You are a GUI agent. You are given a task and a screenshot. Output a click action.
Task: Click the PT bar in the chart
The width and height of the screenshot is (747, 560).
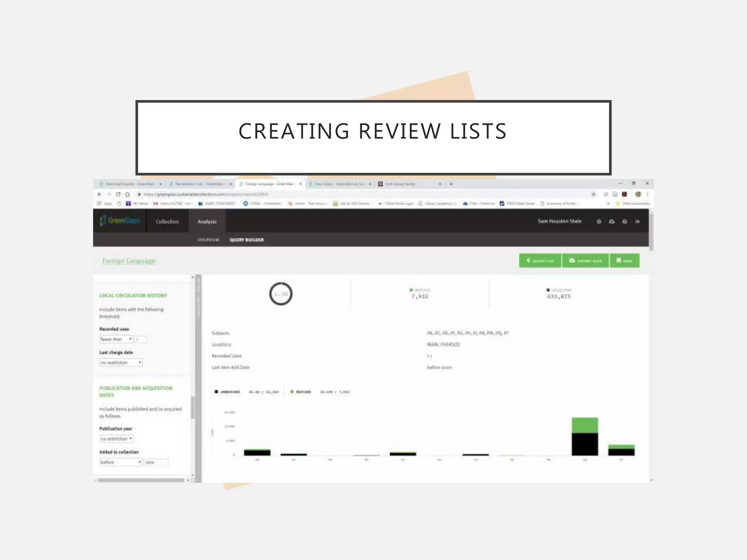(621, 450)
